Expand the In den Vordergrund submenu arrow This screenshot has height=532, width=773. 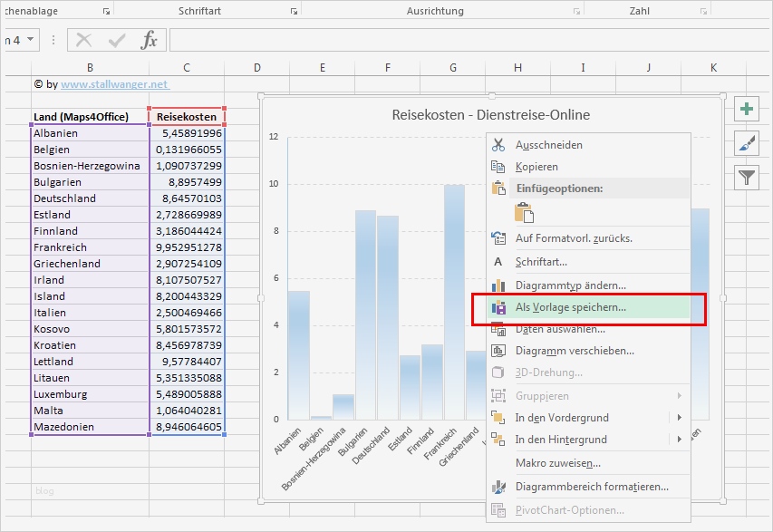pyautogui.click(x=679, y=418)
